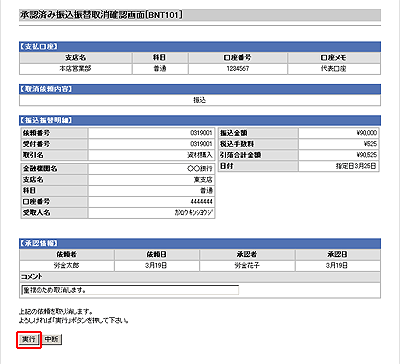
Task: Click the 代表口座 memo cell
Action: [334, 69]
